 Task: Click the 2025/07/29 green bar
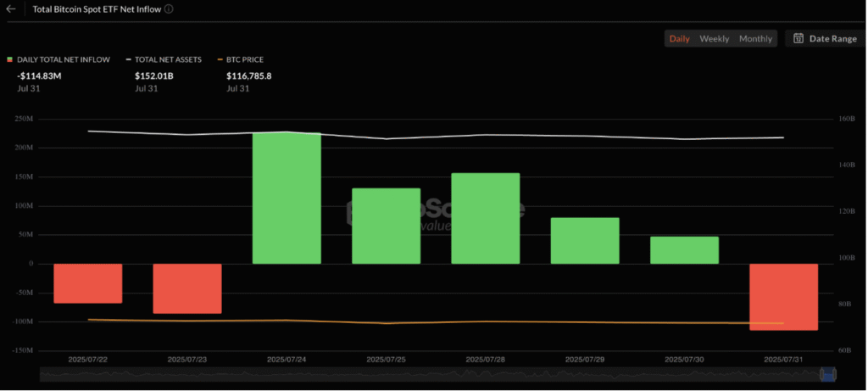click(585, 240)
